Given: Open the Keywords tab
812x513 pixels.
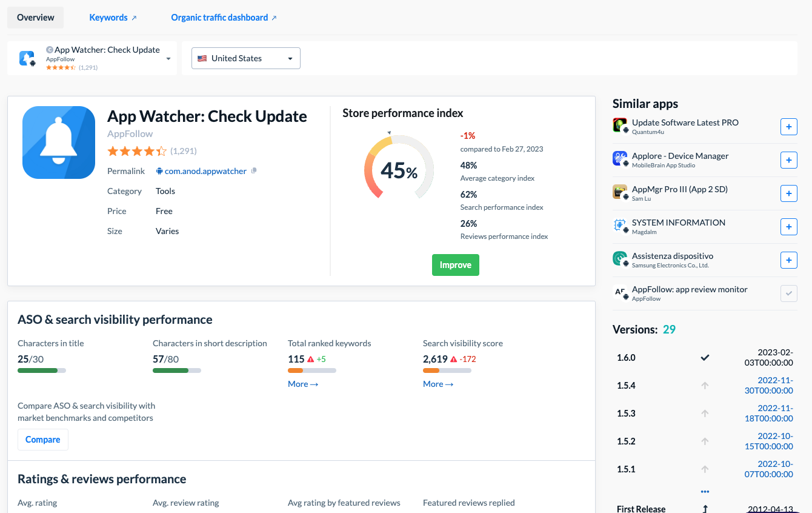Looking at the screenshot, I should (113, 18).
